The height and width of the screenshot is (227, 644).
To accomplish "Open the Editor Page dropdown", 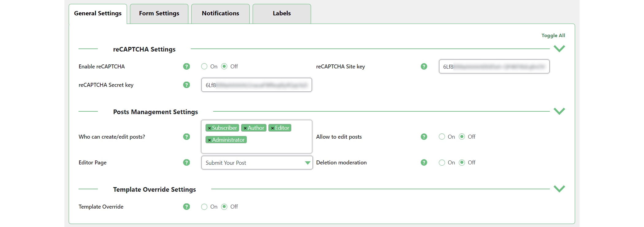I will 257,163.
